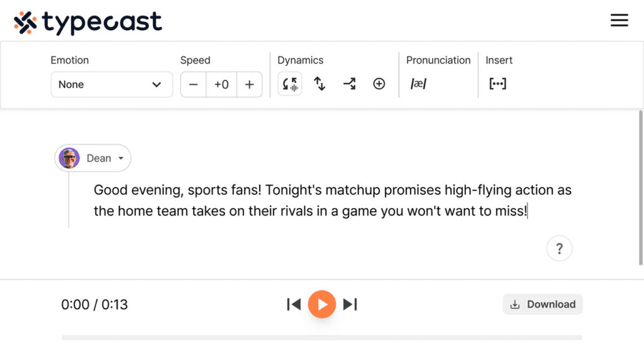
Task: Click the playback progress bar
Action: tap(321, 337)
